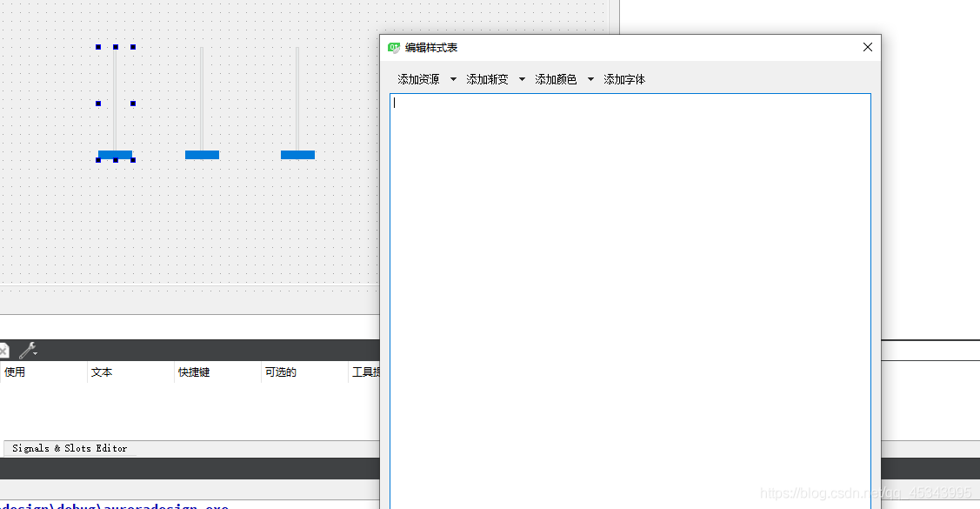The height and width of the screenshot is (509, 980).
Task: Click the 快捷键 column header
Action: [x=194, y=372]
